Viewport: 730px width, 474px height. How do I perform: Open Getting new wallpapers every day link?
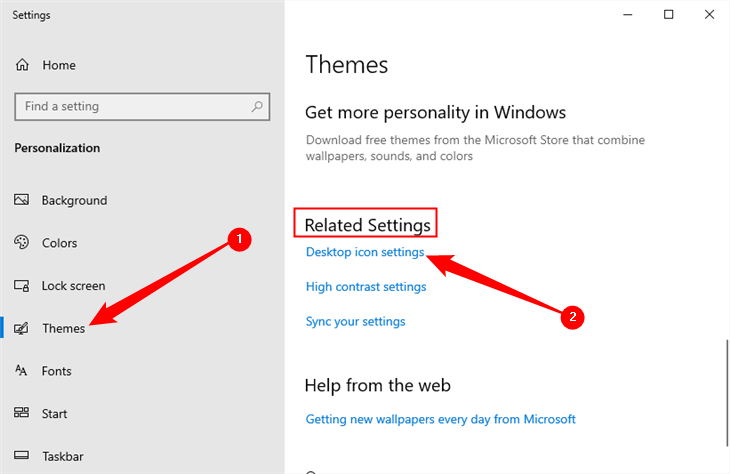[440, 419]
